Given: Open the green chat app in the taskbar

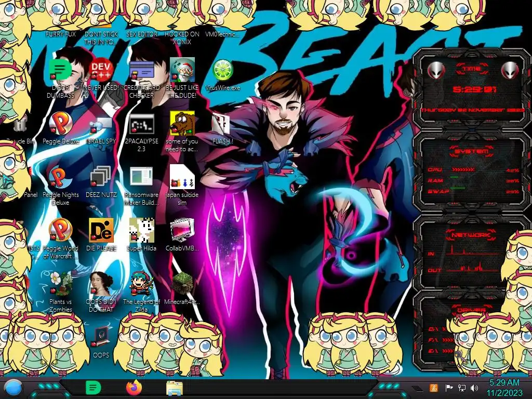Looking at the screenshot, I should [93, 388].
